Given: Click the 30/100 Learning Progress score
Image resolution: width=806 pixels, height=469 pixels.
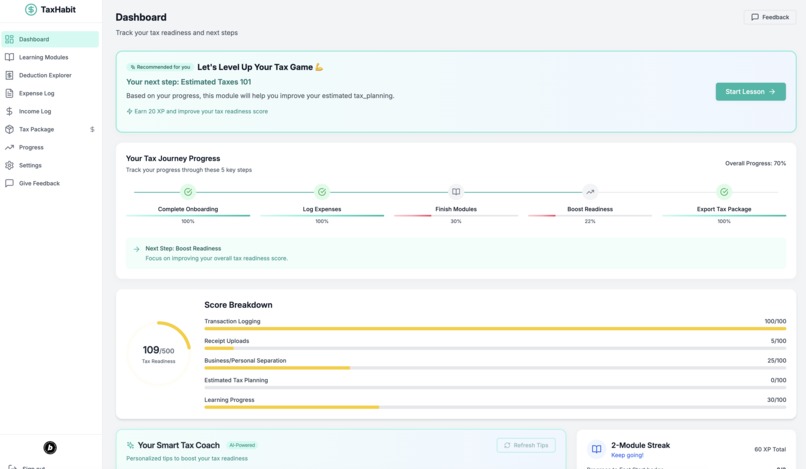Looking at the screenshot, I should tap(777, 400).
